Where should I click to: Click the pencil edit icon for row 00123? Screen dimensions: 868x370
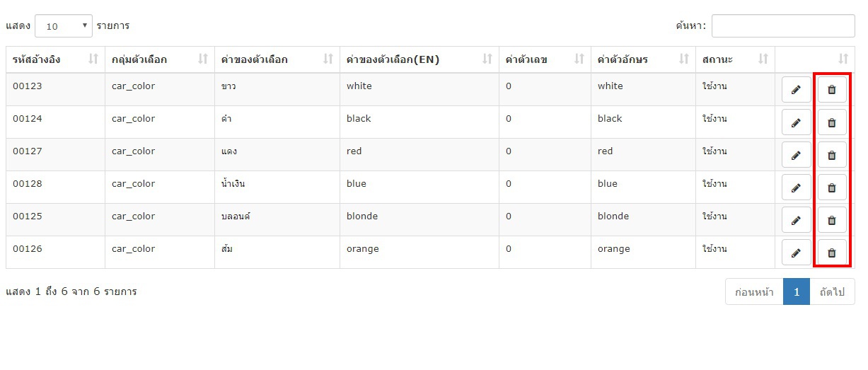click(x=796, y=90)
